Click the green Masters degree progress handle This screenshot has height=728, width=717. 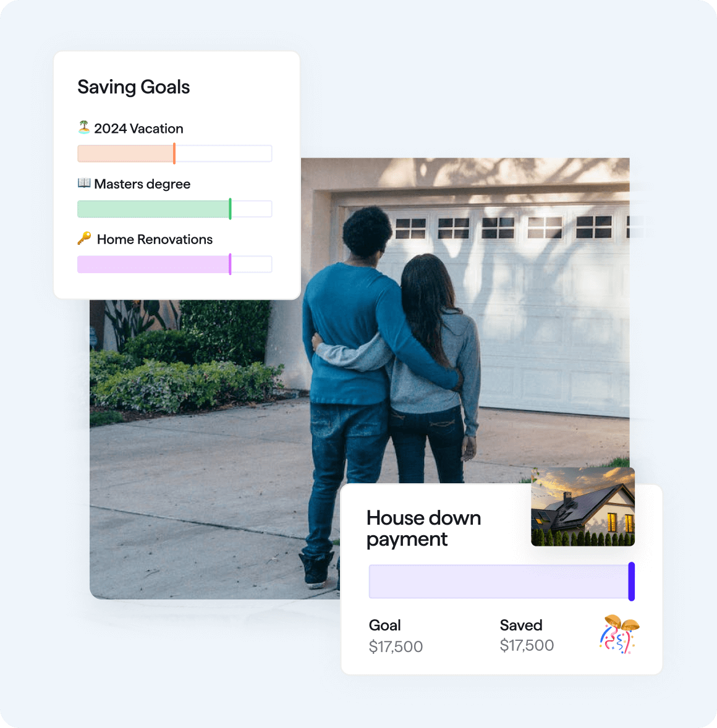230,209
